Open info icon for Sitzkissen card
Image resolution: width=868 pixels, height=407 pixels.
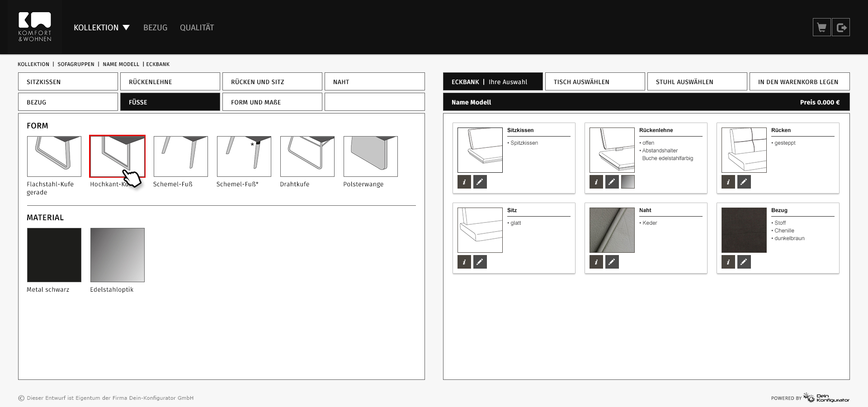pyautogui.click(x=464, y=182)
